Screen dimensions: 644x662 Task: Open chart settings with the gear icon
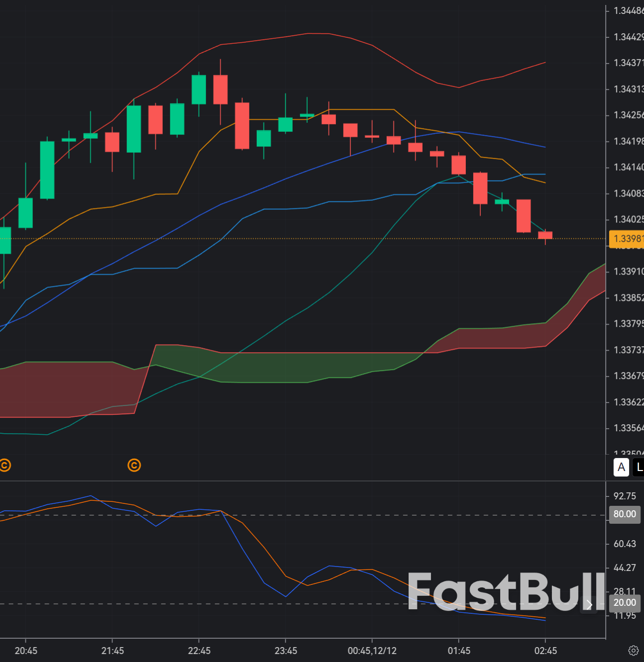[x=634, y=650]
